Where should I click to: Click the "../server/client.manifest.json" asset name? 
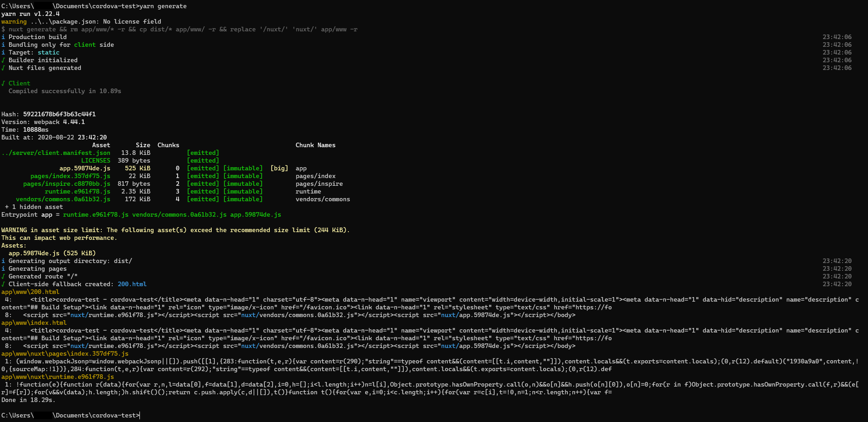coord(56,153)
